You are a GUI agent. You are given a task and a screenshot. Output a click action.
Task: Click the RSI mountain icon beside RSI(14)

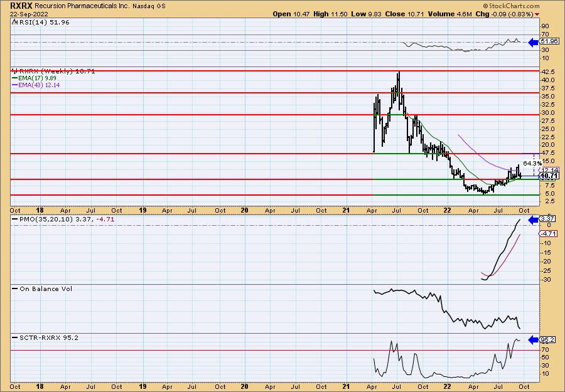[x=14, y=22]
